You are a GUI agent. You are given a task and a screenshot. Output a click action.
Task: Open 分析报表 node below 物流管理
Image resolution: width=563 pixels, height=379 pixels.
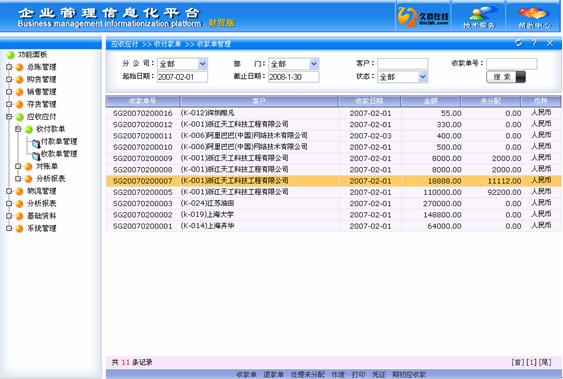(x=42, y=203)
